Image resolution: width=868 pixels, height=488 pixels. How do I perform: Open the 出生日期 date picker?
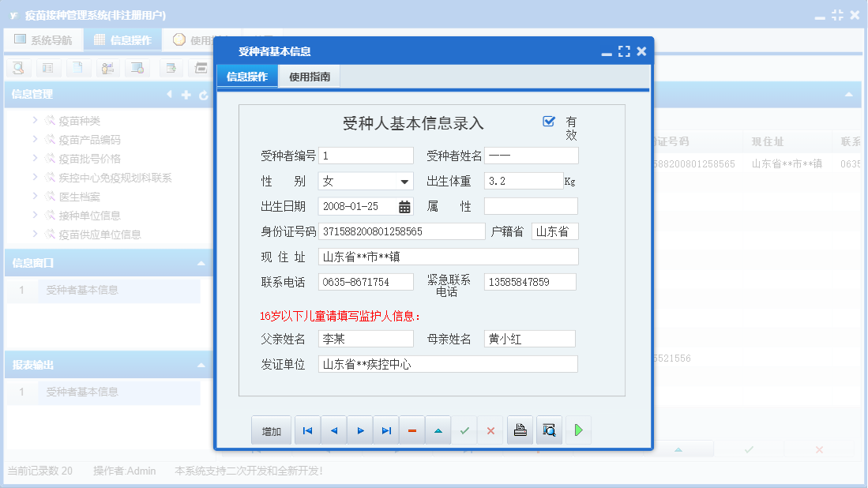405,206
